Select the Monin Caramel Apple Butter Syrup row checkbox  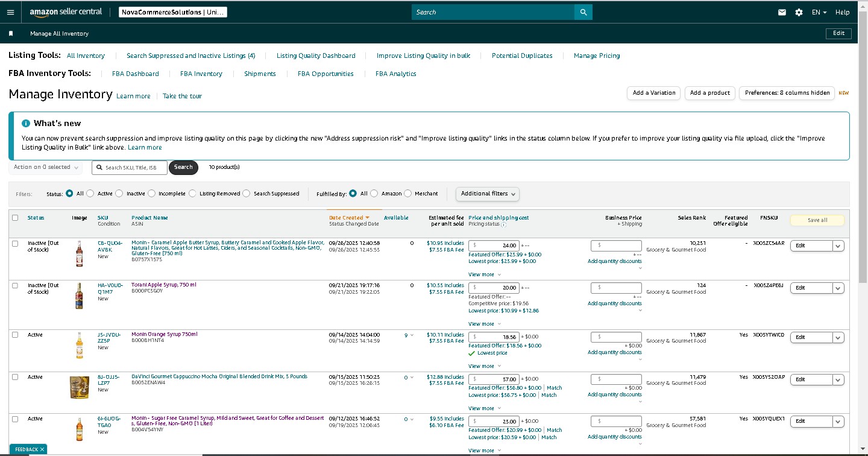coord(15,243)
